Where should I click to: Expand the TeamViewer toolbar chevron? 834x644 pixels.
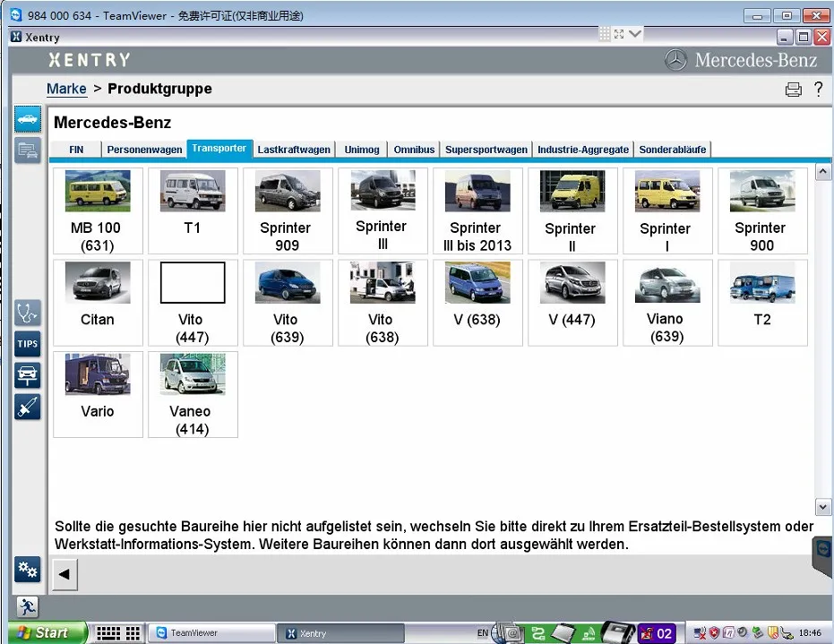point(634,34)
